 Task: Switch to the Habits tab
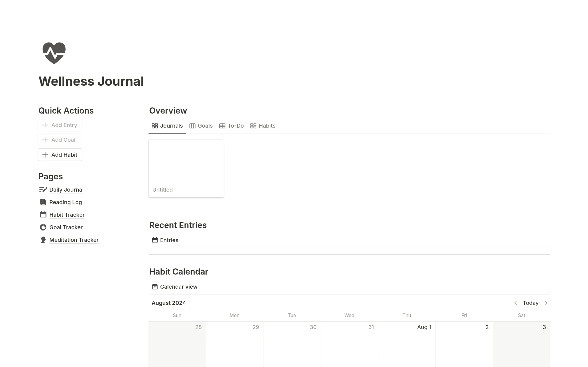[x=267, y=125]
